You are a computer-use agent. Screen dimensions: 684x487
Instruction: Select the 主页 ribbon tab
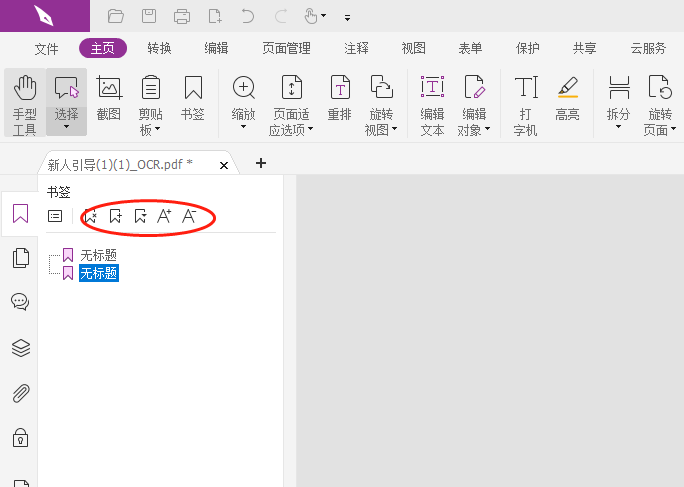pyautogui.click(x=103, y=48)
